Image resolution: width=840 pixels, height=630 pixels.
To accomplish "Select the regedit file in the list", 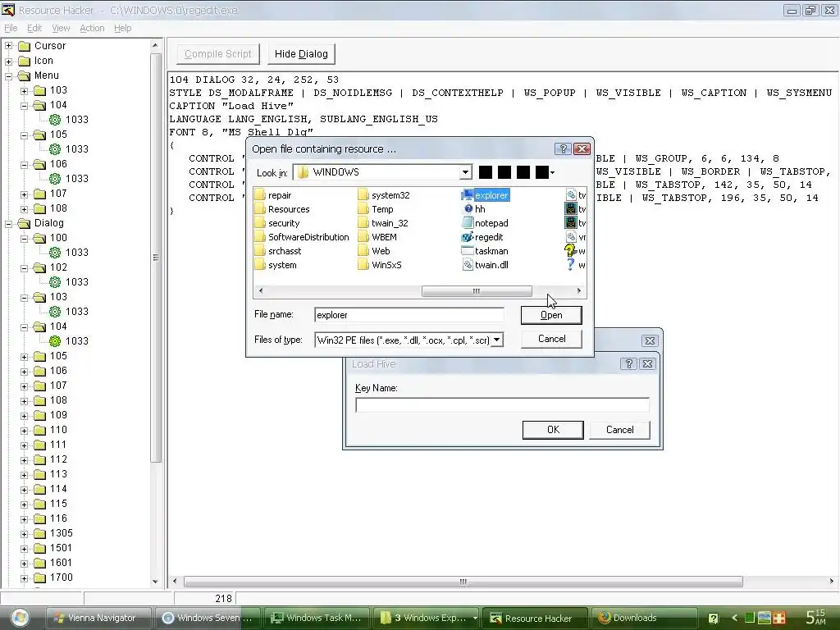I will click(482, 237).
